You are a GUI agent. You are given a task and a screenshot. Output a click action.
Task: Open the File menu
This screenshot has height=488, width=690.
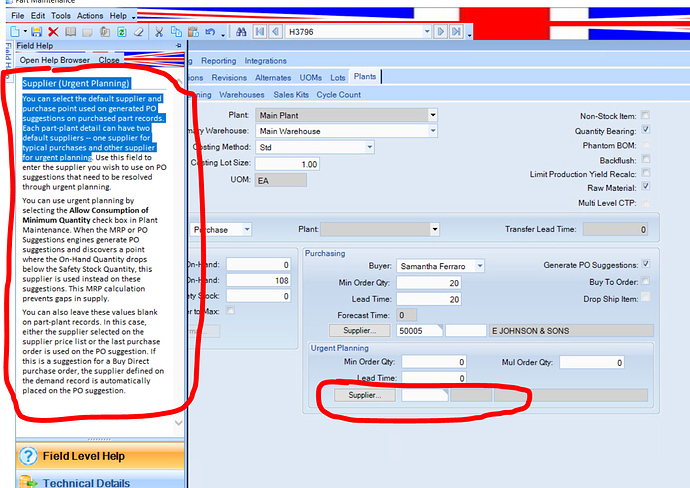(x=18, y=16)
